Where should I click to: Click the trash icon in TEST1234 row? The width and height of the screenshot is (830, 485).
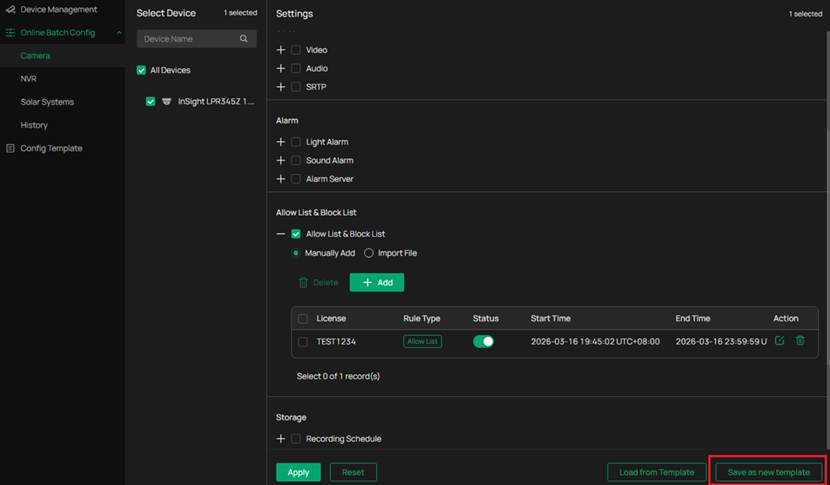[x=800, y=341]
